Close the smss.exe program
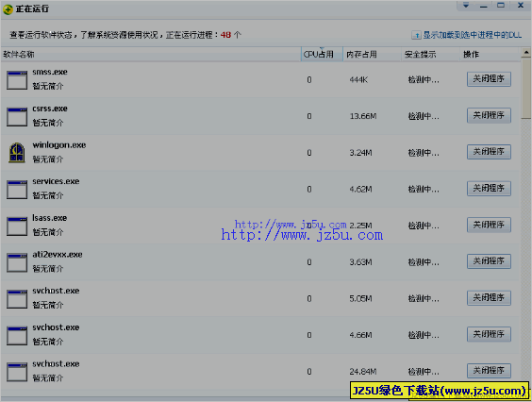This screenshot has width=532, height=402. (489, 79)
